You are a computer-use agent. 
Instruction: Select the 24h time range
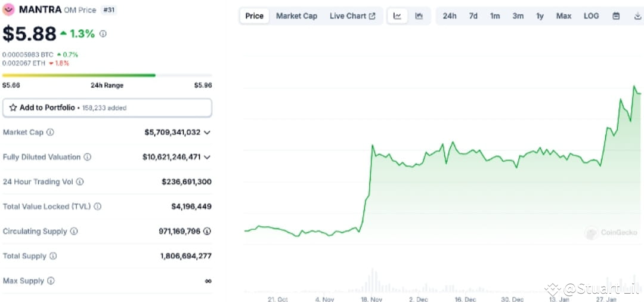click(x=450, y=16)
